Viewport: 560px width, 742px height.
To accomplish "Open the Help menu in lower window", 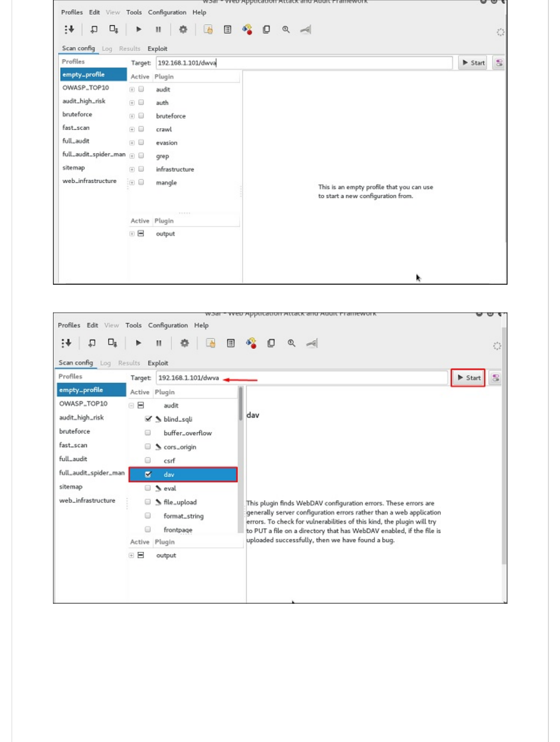I will 201,325.
